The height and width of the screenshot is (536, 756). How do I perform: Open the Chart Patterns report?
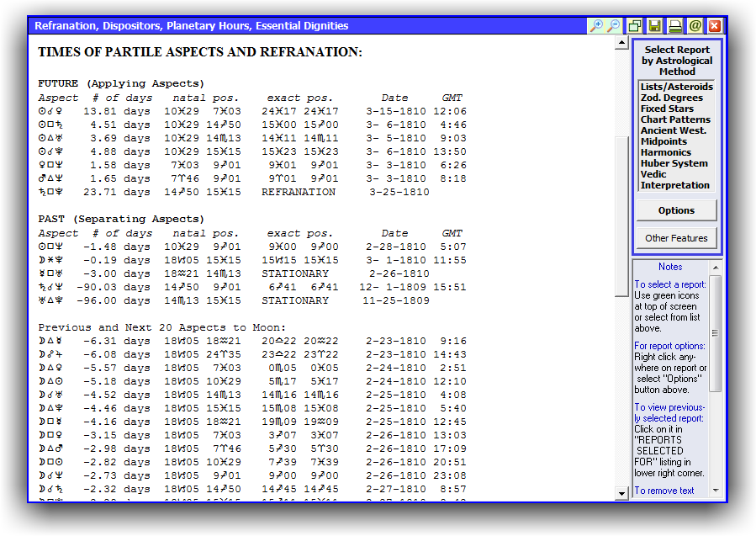[x=675, y=119]
